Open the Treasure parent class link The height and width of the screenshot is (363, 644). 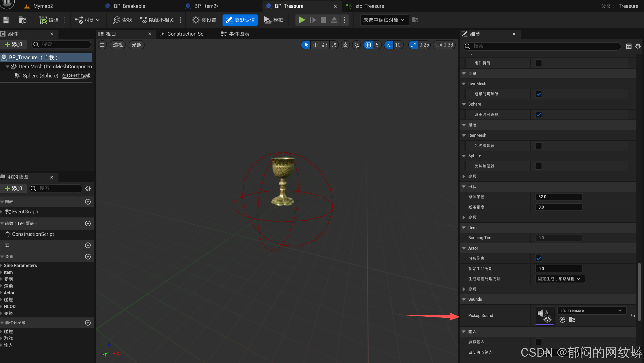click(628, 6)
